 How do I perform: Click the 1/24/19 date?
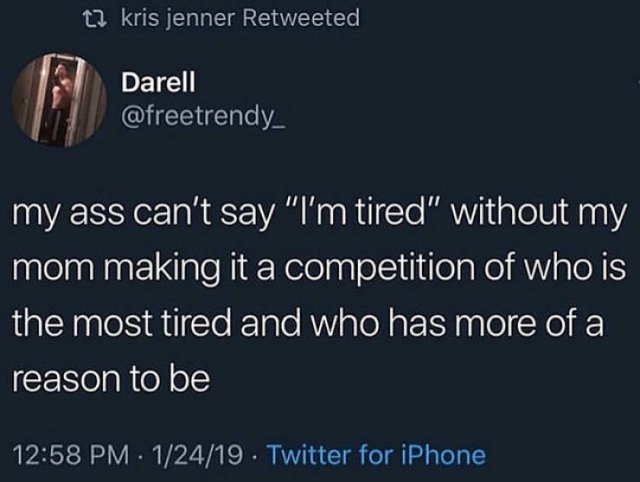pyautogui.click(x=198, y=455)
